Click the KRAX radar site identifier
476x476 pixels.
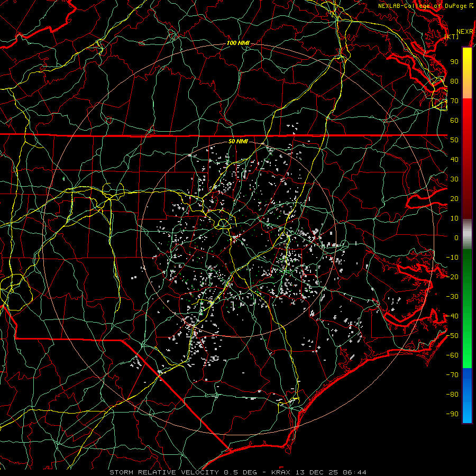point(281,472)
